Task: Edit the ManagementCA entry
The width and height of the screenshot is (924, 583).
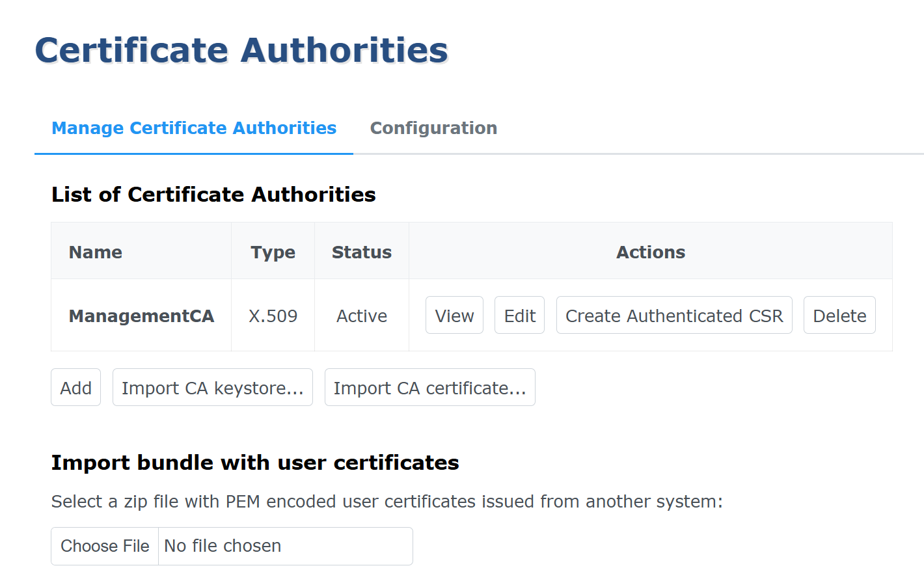Action: click(519, 316)
